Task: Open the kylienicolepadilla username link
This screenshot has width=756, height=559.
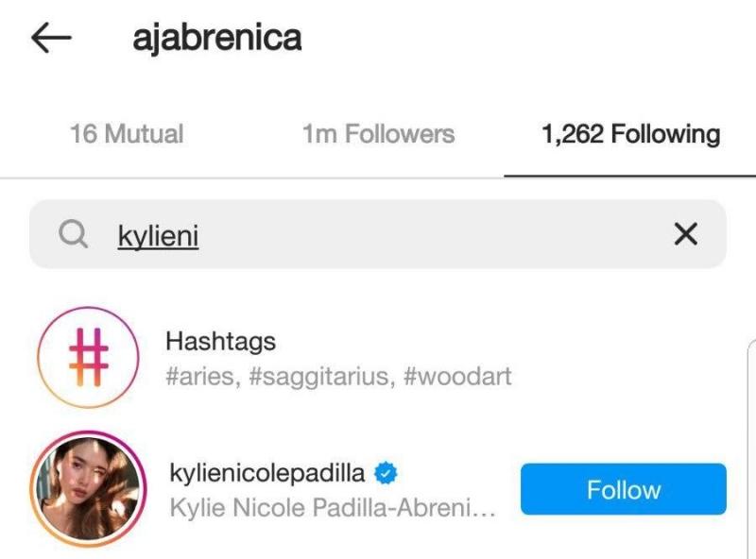Action: click(267, 472)
